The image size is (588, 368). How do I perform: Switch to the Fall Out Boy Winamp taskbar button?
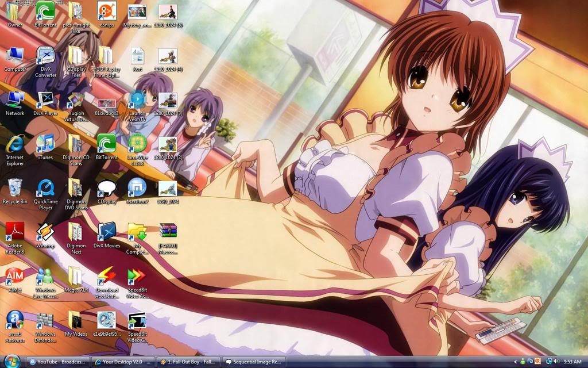coord(188,362)
